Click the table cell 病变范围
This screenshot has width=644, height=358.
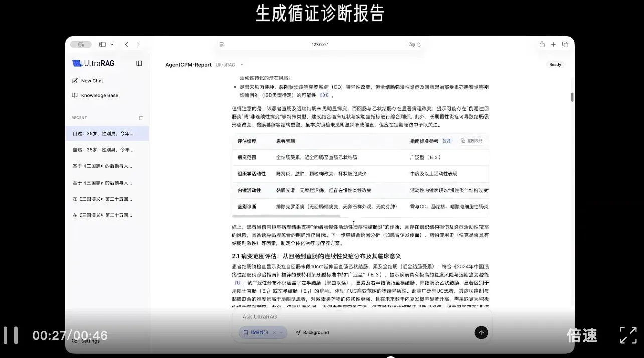247,157
